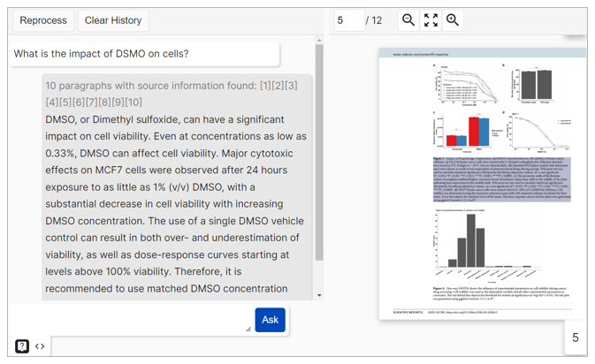Click the code brackets icon
This screenshot has height=364, width=595.
[40, 346]
